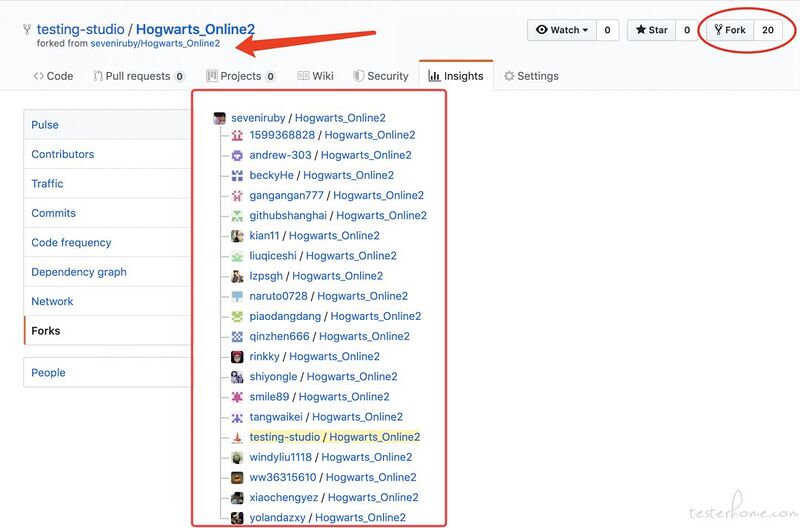Open seveniruby user link
The height and width of the screenshot is (528, 800).
click(x=258, y=118)
